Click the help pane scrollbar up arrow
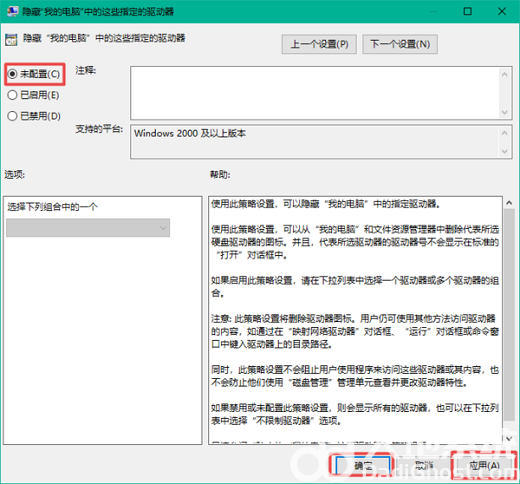Viewport: 520px width, 484px height. coord(509,203)
